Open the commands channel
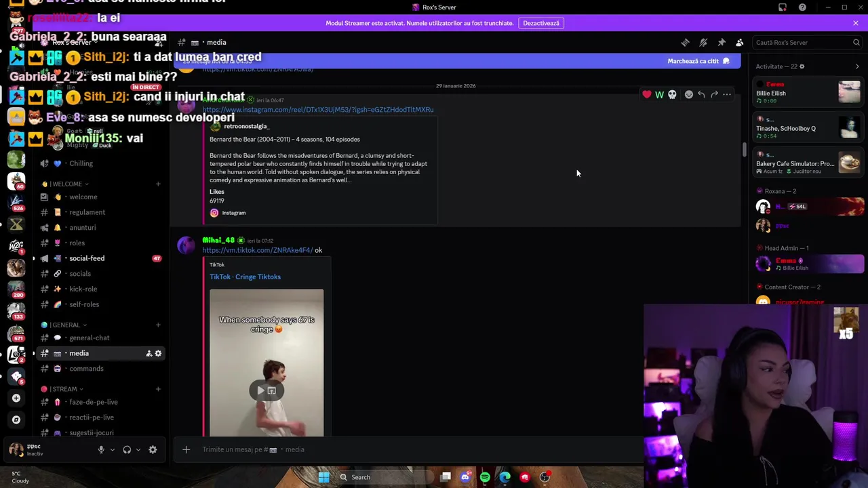 click(x=100, y=369)
